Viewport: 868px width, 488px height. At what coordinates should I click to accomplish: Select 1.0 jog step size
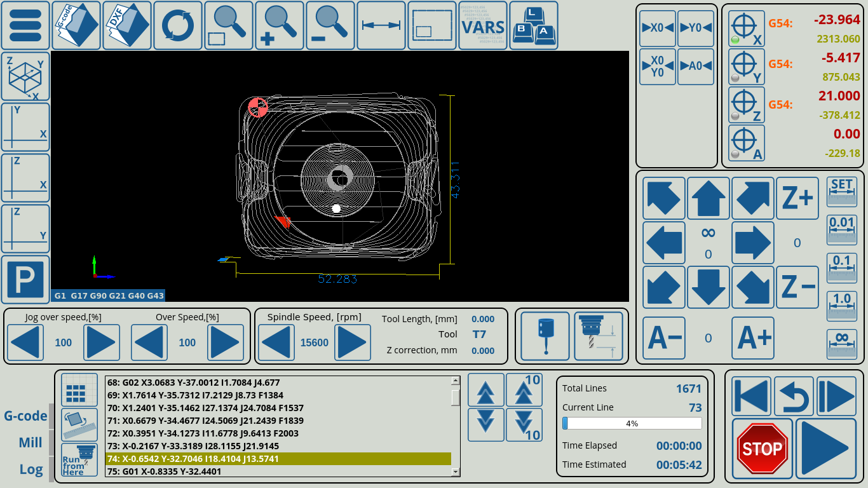841,306
